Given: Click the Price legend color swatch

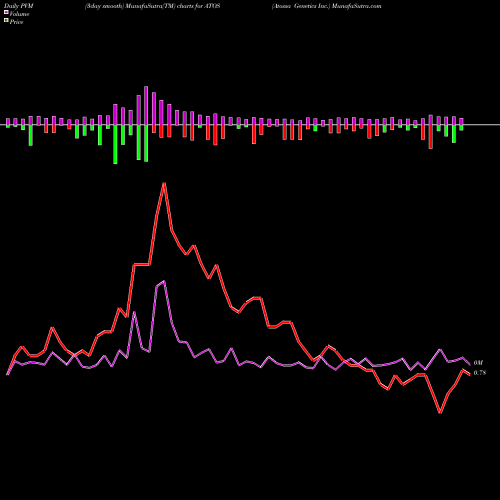Looking at the screenshot, I should pyautogui.click(x=6, y=21).
